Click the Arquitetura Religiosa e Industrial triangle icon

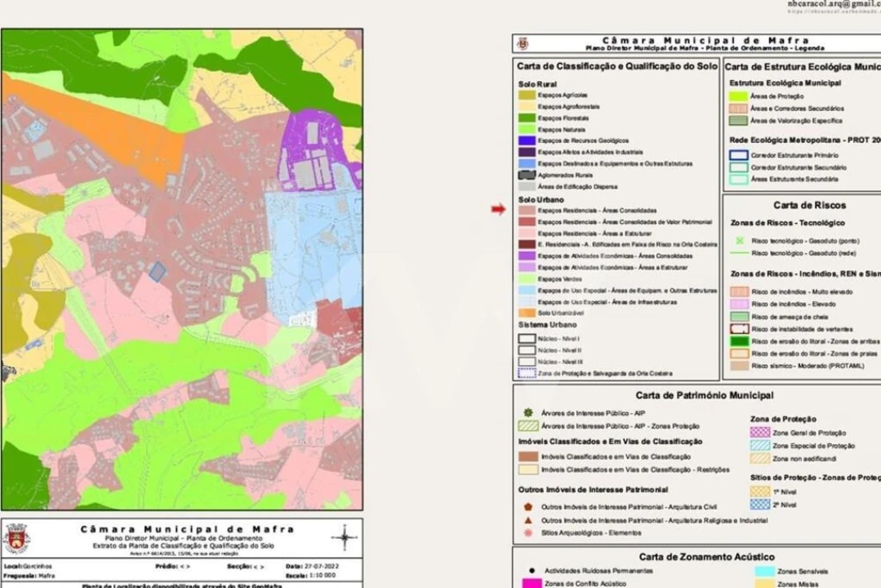(529, 519)
